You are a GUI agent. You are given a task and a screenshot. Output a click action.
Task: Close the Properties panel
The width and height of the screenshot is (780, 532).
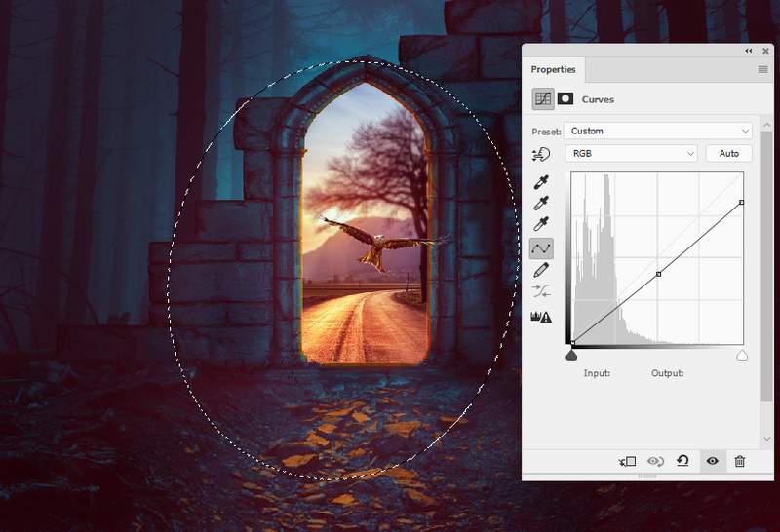click(x=765, y=51)
